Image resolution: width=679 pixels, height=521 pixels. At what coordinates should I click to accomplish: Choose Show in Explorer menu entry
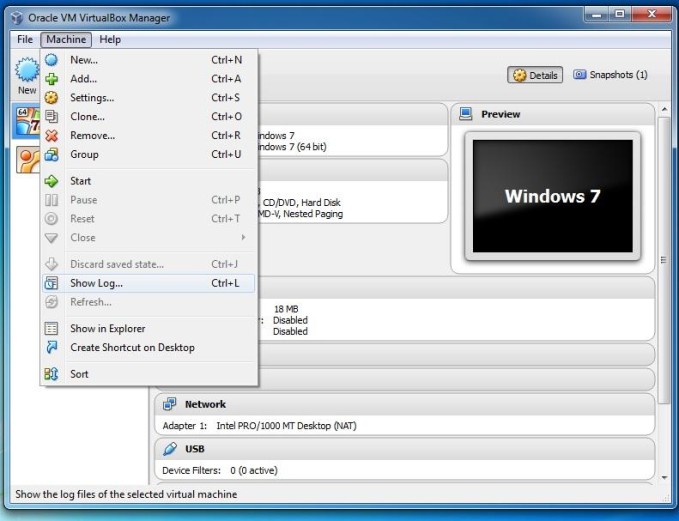(x=148, y=329)
